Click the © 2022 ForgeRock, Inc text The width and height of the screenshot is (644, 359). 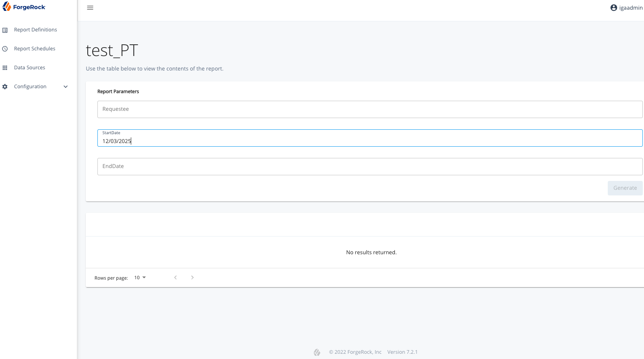(x=355, y=352)
